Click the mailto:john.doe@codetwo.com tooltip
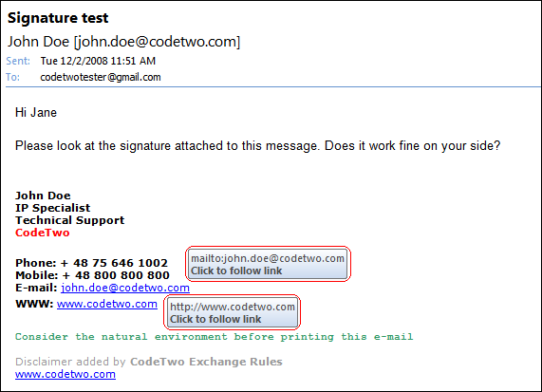The width and height of the screenshot is (542, 392). point(268,264)
